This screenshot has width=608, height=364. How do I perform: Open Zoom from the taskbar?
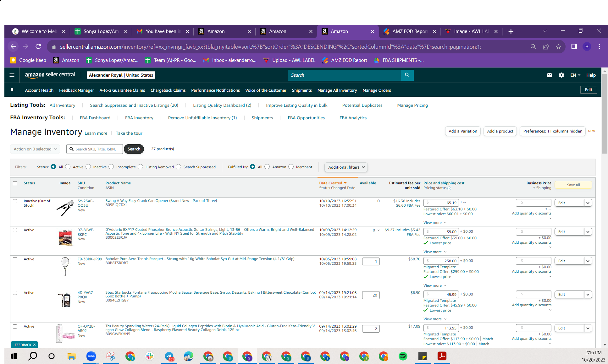pos(91,356)
